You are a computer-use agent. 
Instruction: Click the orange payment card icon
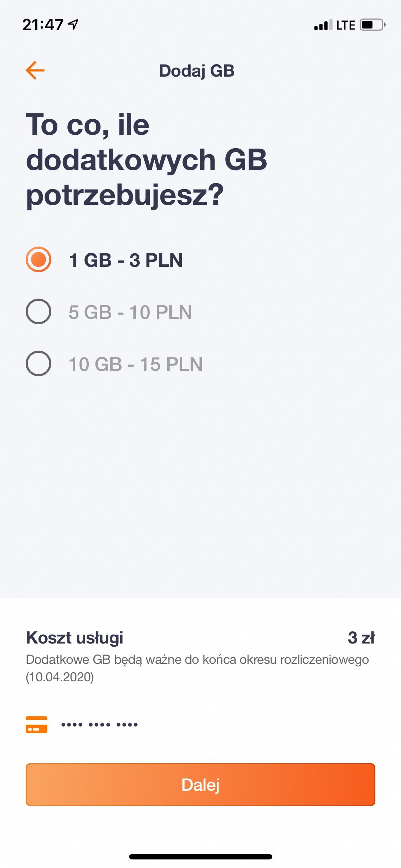pyautogui.click(x=36, y=724)
